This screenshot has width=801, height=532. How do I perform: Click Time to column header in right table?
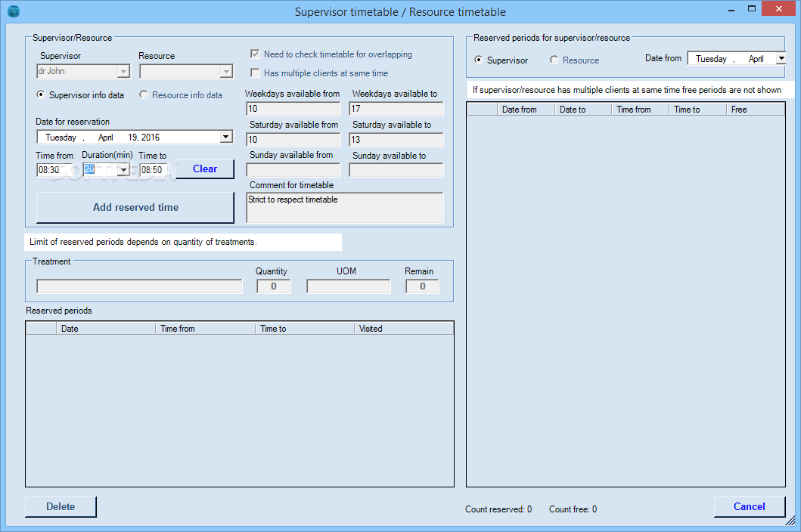(x=698, y=110)
